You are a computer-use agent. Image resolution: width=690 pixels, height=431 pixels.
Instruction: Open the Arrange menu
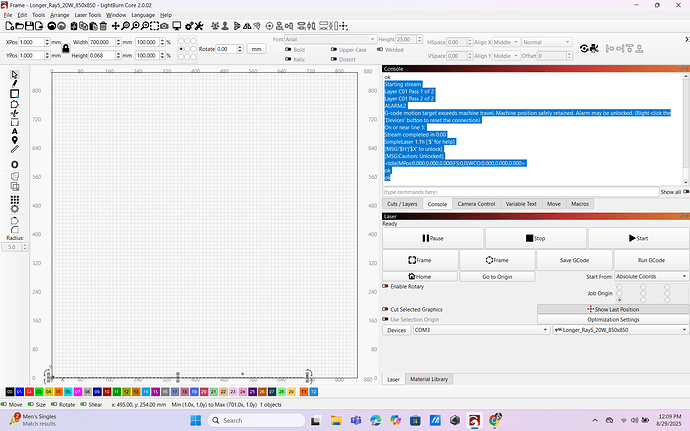(x=60, y=15)
